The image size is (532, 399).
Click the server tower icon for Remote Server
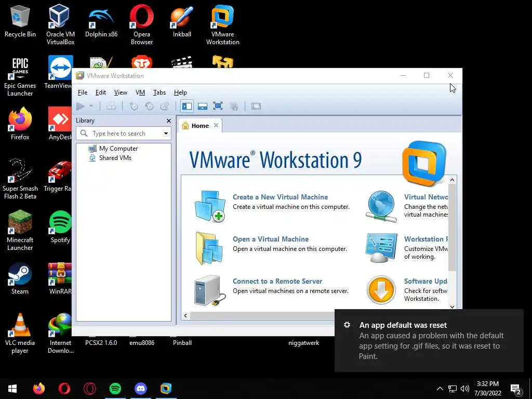click(x=210, y=291)
